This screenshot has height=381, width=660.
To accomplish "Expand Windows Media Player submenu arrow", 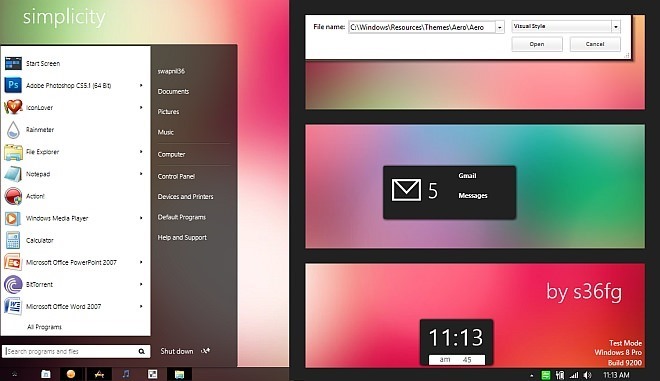I will (x=141, y=218).
